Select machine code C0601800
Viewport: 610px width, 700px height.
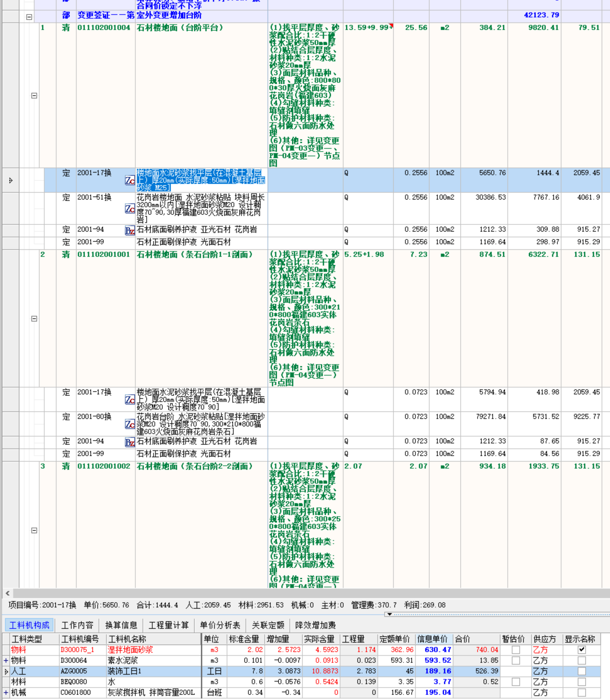pyautogui.click(x=76, y=692)
